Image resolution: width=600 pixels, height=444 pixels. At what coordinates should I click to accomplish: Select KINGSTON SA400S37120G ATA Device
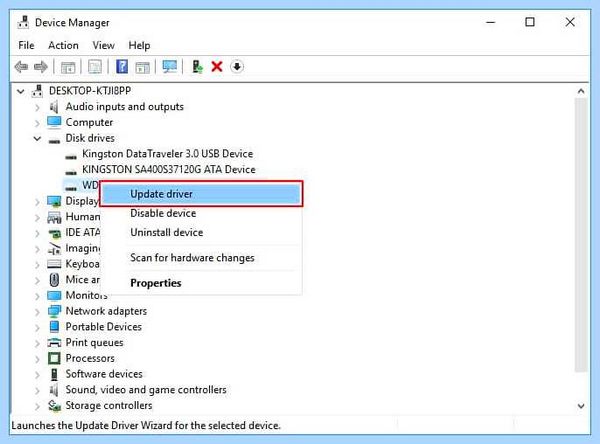pos(169,170)
